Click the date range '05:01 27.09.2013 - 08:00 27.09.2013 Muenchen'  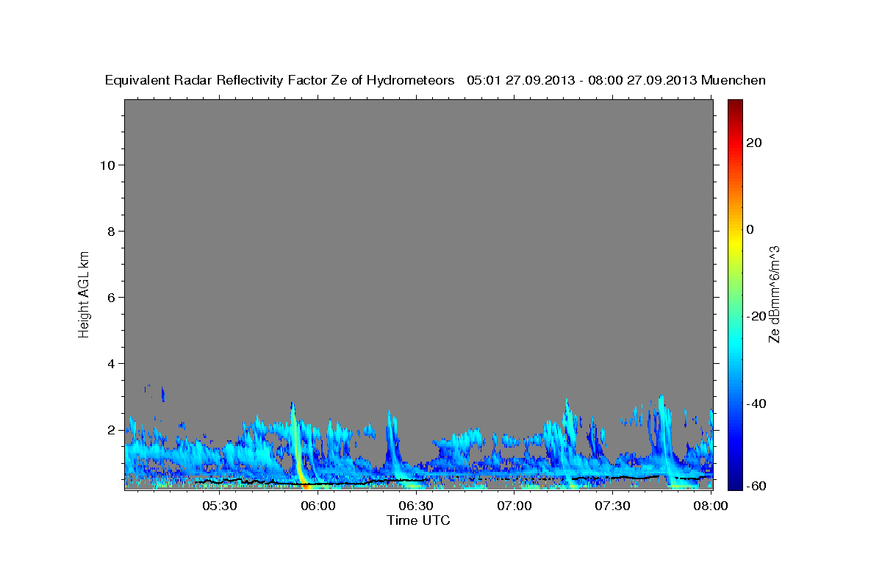point(616,80)
